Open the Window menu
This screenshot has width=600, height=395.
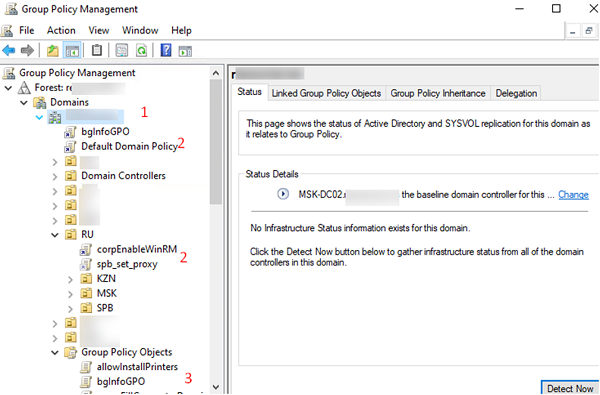140,30
